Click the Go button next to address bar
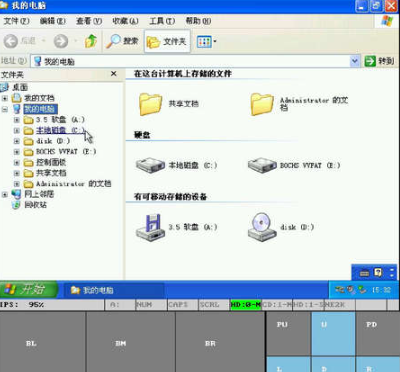 point(379,61)
